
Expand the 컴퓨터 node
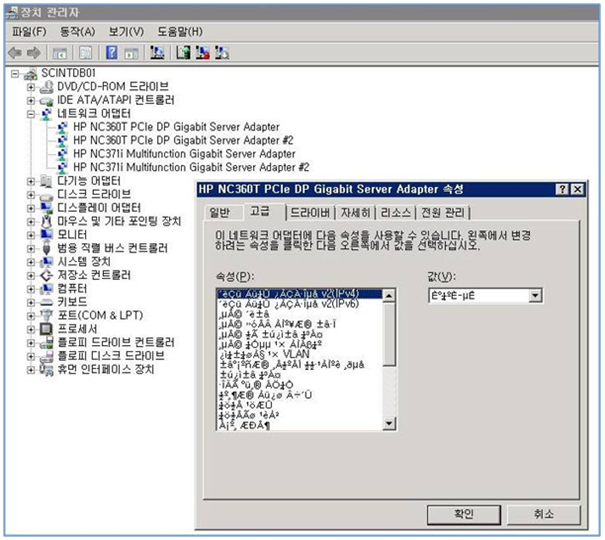pos(31,289)
